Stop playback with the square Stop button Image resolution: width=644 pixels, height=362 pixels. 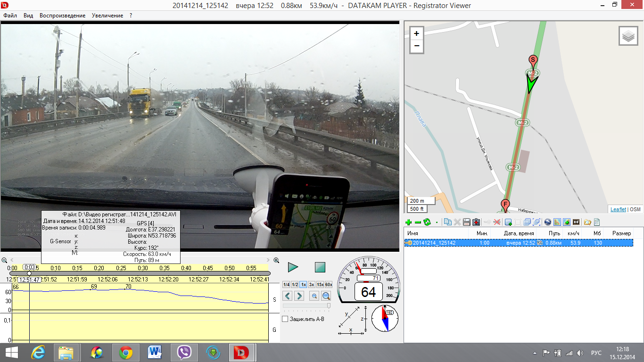(320, 268)
